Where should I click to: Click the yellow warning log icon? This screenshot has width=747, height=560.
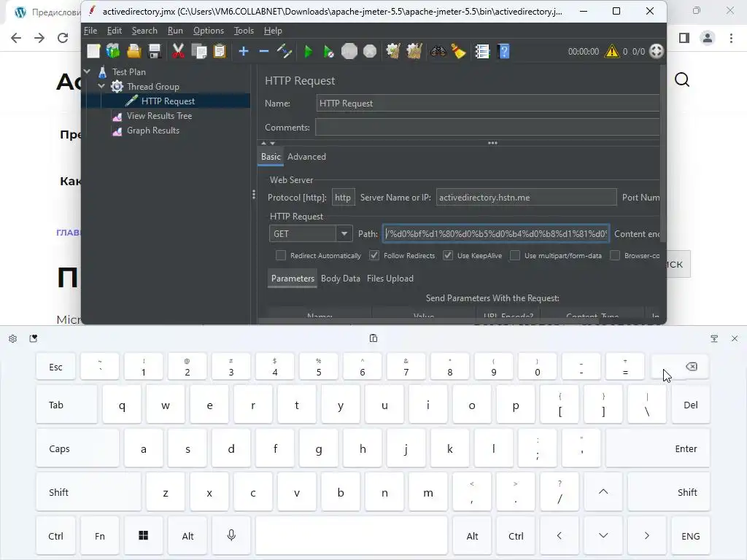[612, 51]
